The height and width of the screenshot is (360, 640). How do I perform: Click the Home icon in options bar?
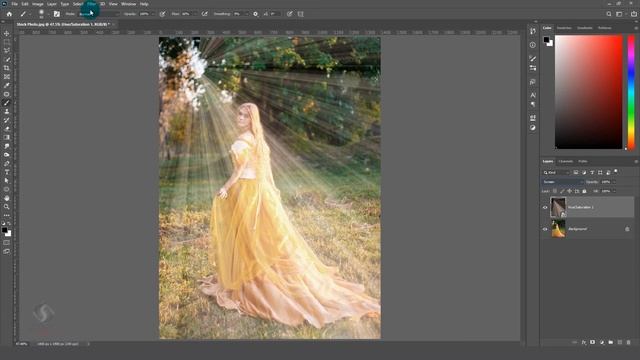click(x=9, y=14)
